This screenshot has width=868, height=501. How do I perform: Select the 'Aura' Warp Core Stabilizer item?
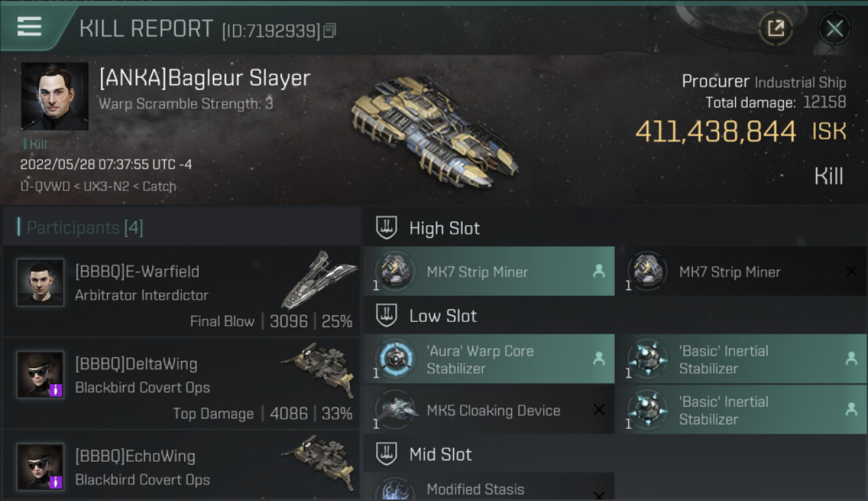tap(489, 359)
